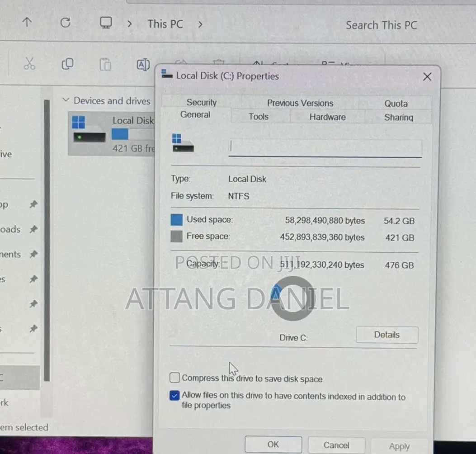Click the Local Disk capacity bar in Explorer
This screenshot has width=476, height=454.
pyautogui.click(x=133, y=134)
